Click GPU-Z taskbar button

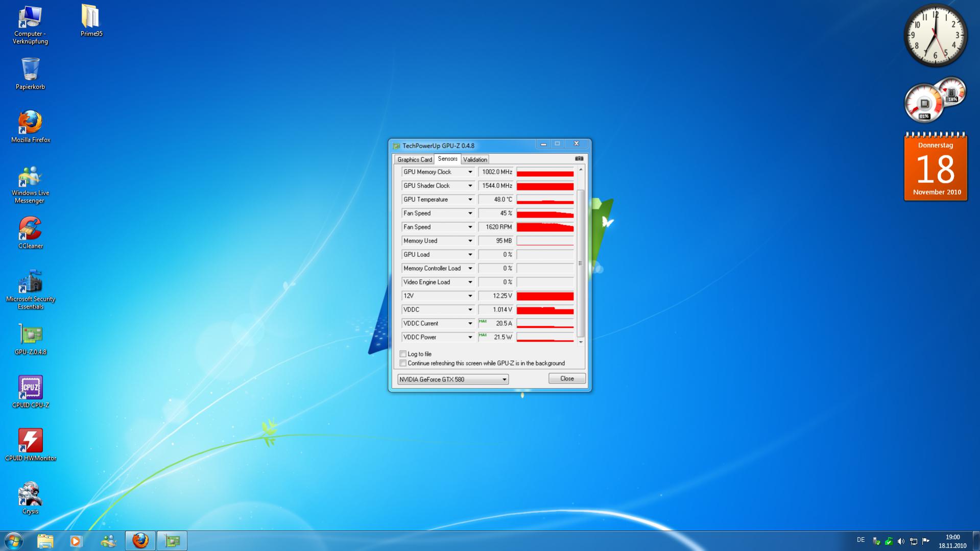pos(172,541)
